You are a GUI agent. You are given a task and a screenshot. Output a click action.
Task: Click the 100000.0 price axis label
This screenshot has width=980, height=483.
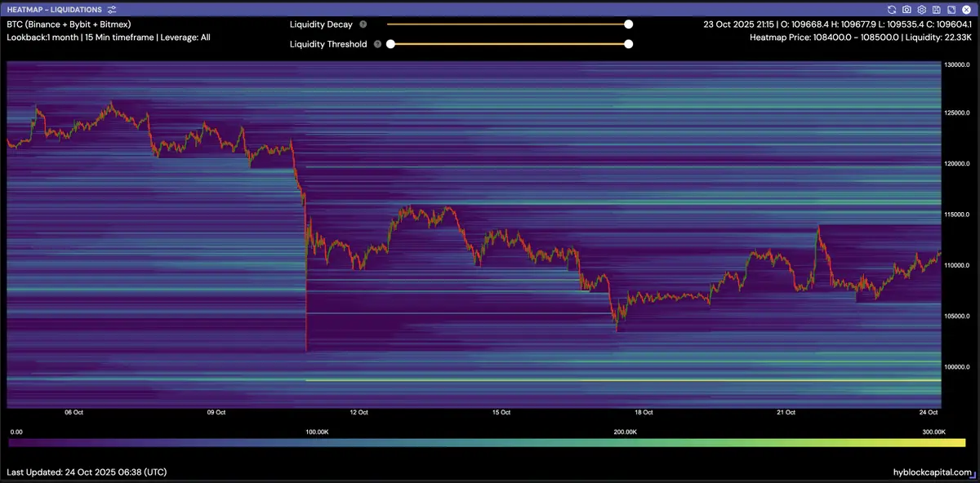coord(959,367)
